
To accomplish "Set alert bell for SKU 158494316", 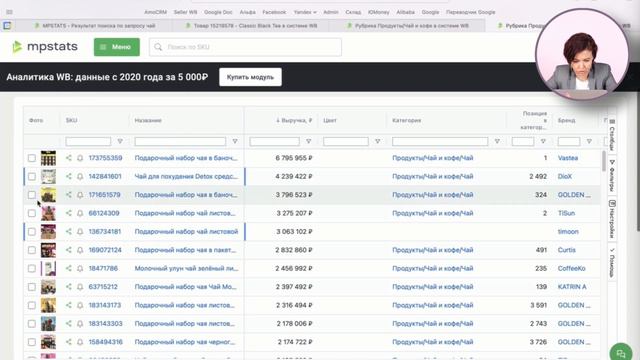I will (x=80, y=342).
